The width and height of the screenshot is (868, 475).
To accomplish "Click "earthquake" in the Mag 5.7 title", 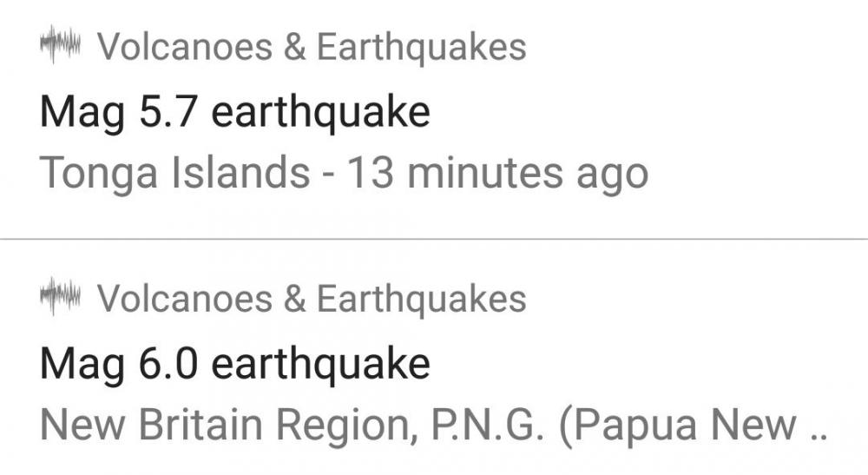I will click(320, 113).
